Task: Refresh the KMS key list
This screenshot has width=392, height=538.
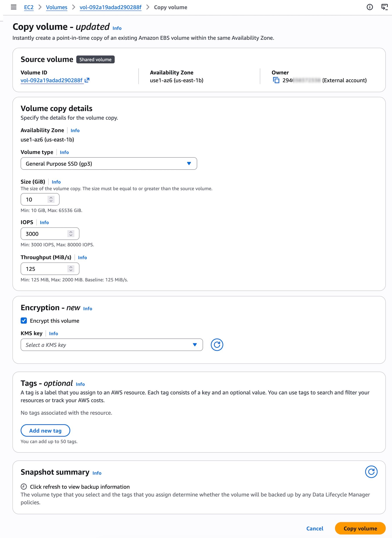Action: tap(217, 344)
